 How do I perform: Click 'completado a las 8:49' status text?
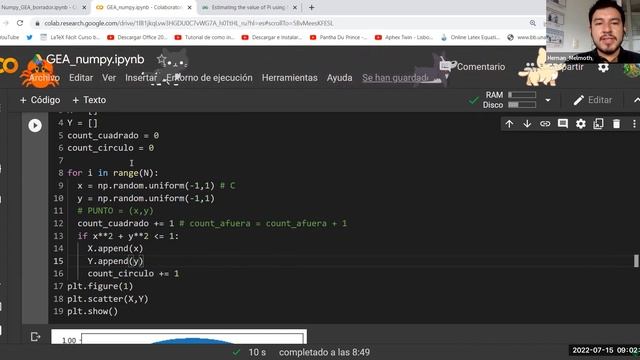[324, 352]
